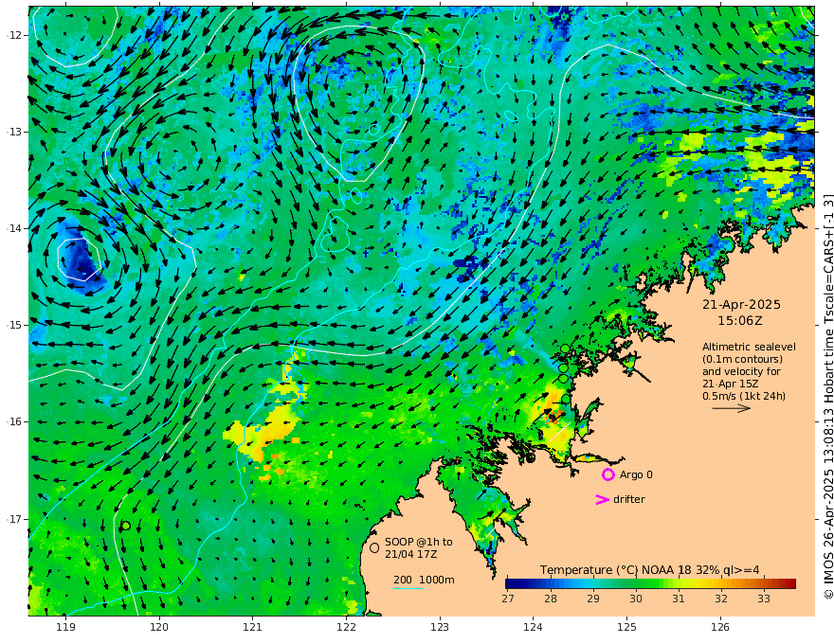
Task: Click the colour bar tick label 29
Action: click(593, 599)
